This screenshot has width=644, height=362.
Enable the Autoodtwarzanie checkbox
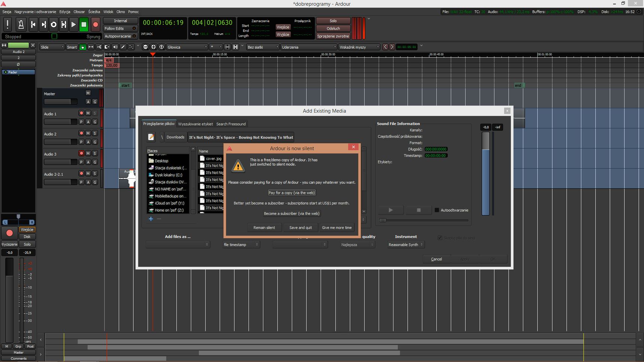coord(437,210)
